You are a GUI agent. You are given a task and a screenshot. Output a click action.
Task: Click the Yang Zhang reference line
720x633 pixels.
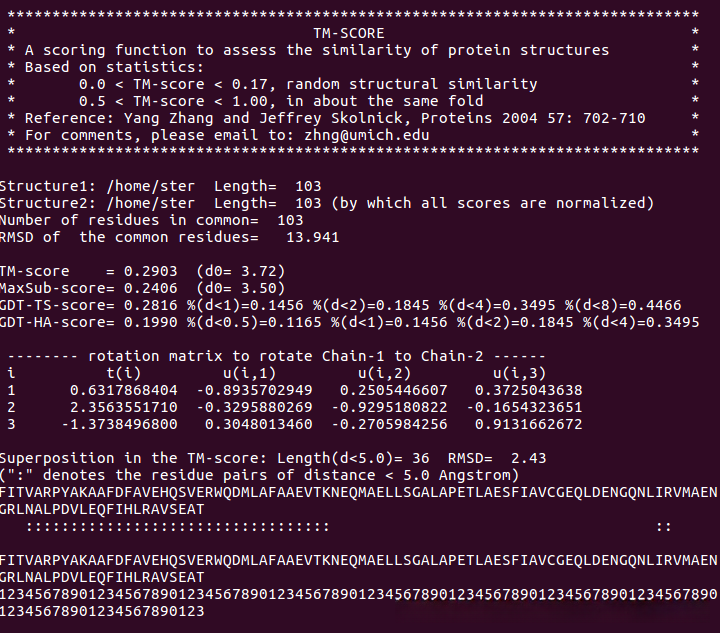click(335, 118)
